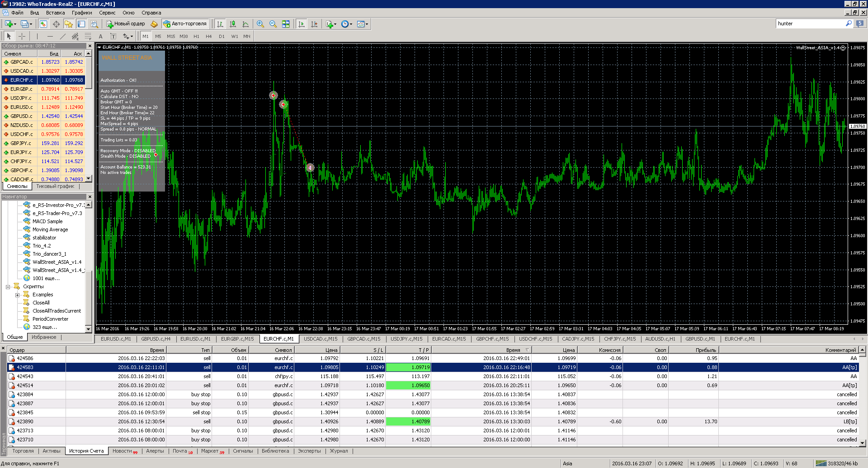Switch to the Журнал terminal tab
Image resolution: width=868 pixels, height=468 pixels.
point(339,451)
